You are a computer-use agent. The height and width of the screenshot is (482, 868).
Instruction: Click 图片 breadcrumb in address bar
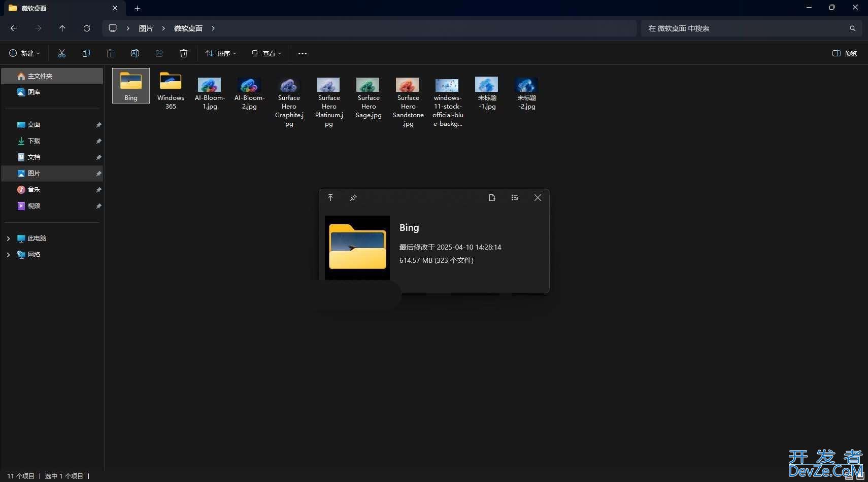[146, 28]
